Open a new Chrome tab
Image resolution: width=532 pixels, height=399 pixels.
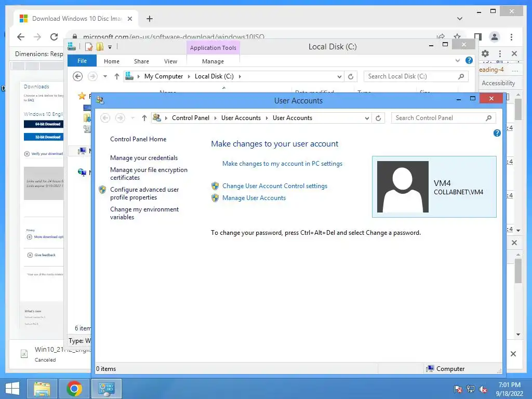(150, 19)
